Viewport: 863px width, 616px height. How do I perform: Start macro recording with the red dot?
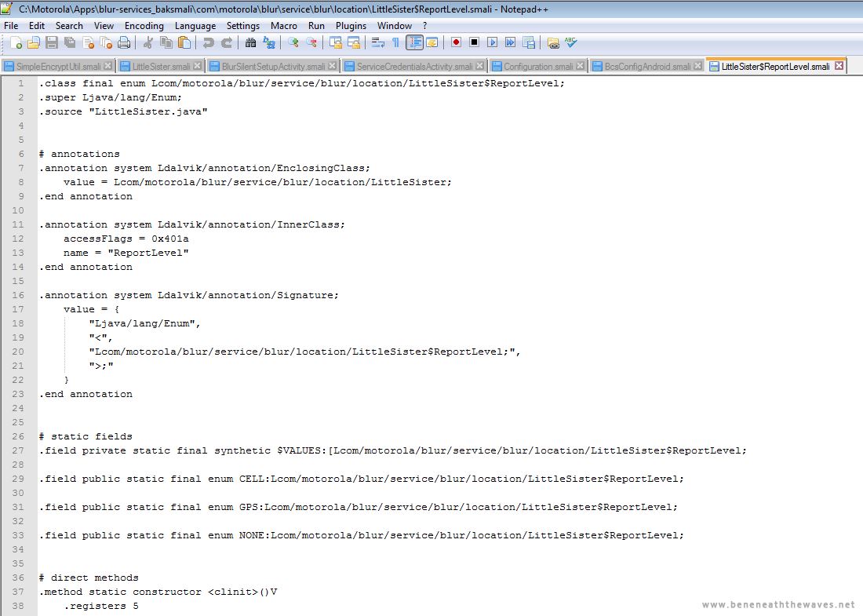456,43
